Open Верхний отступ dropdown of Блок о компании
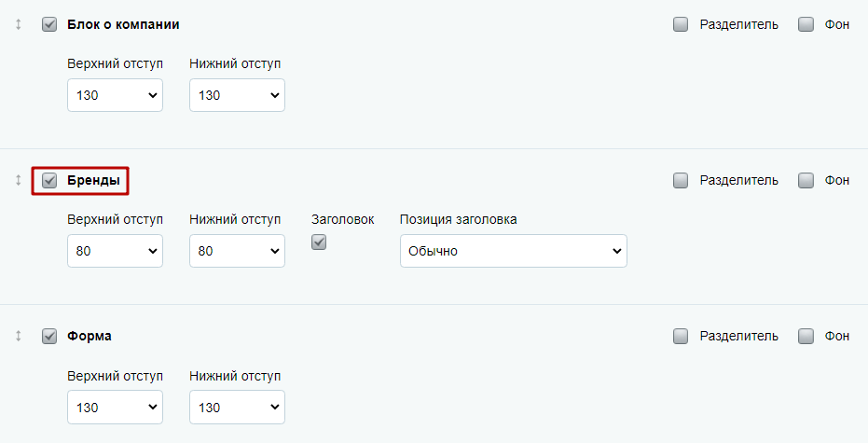This screenshot has height=443, width=868. tap(116, 95)
